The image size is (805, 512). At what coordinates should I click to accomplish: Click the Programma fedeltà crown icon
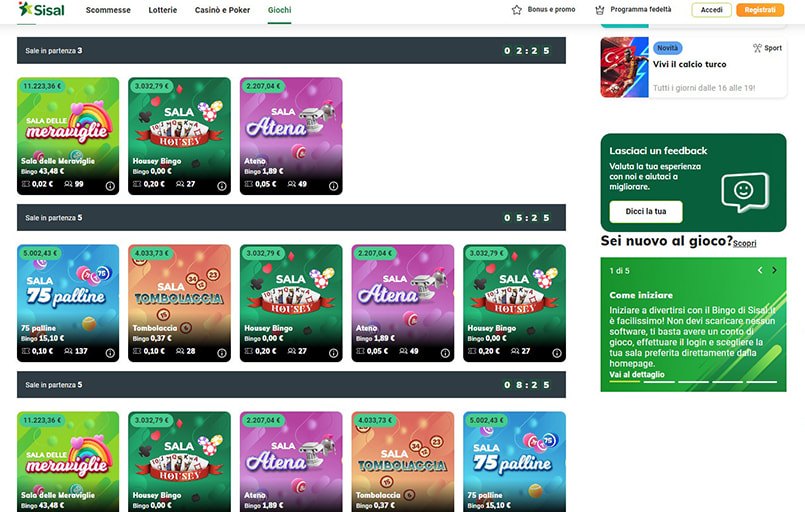coord(600,10)
